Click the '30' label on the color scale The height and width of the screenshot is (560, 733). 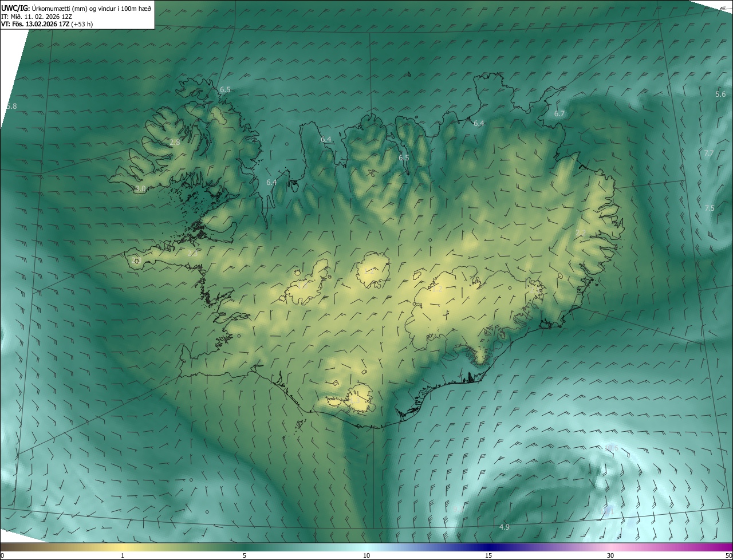[x=610, y=555]
